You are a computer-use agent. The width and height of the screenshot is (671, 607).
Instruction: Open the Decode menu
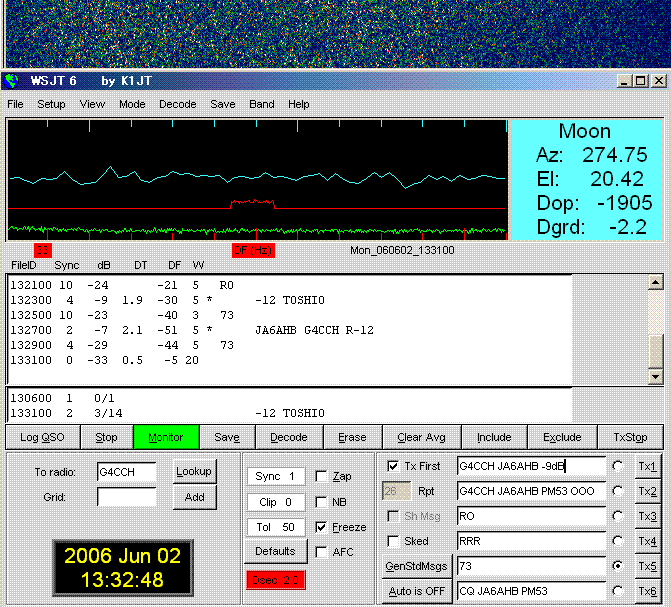(x=178, y=104)
